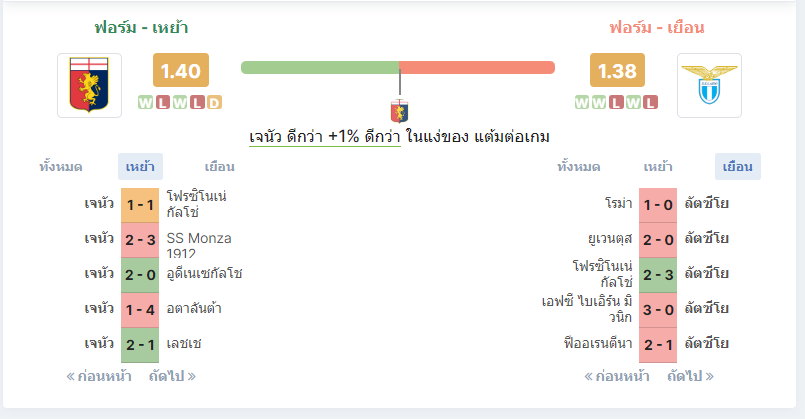805x419 pixels.
Task: Go to ถัดไป on Lazio's match list
Action: (x=691, y=376)
